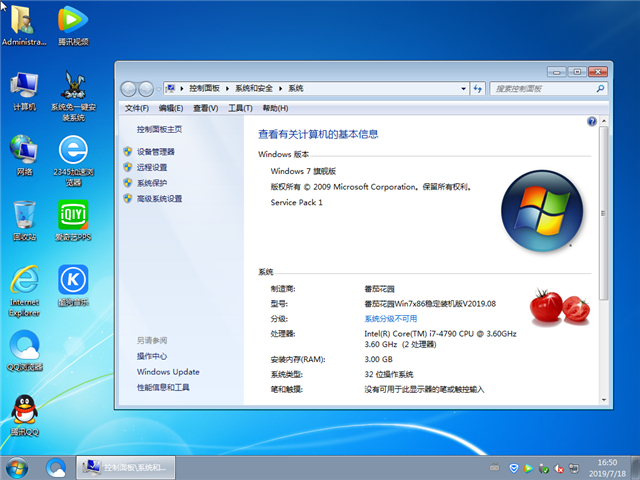Open the Administrator folder desktop icon
This screenshot has height=480, width=640.
tap(24, 24)
